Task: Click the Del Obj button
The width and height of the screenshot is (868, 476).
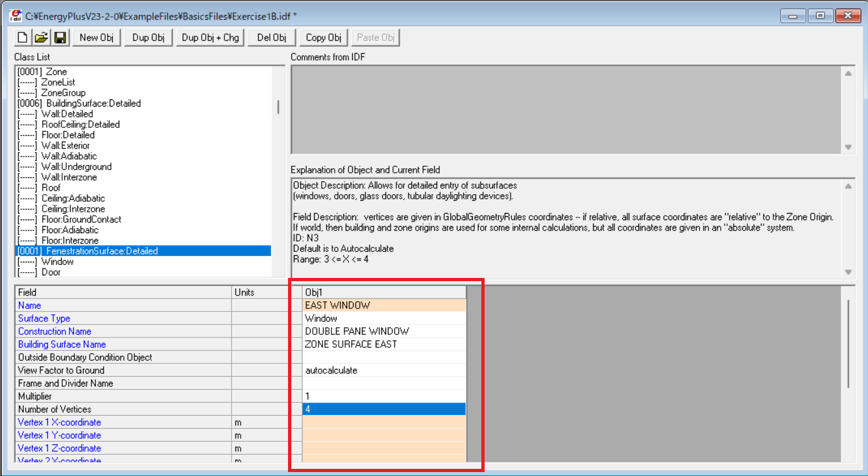Action: point(272,38)
